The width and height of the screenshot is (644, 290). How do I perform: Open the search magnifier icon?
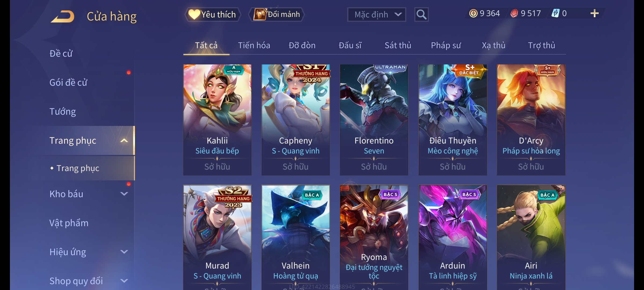coord(421,15)
